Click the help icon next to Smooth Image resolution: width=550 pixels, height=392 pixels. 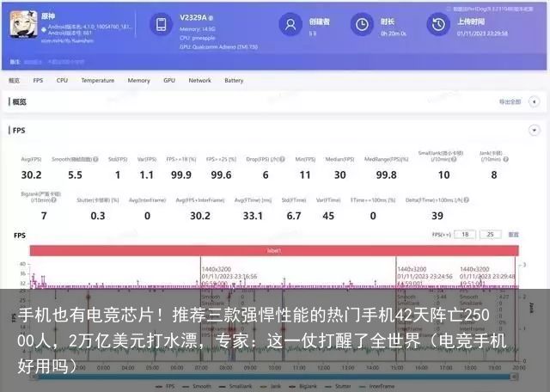[x=95, y=159]
